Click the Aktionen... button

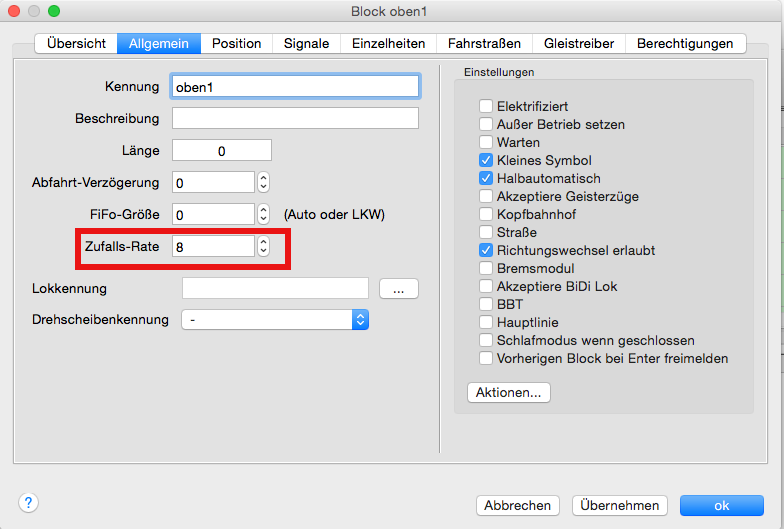508,392
